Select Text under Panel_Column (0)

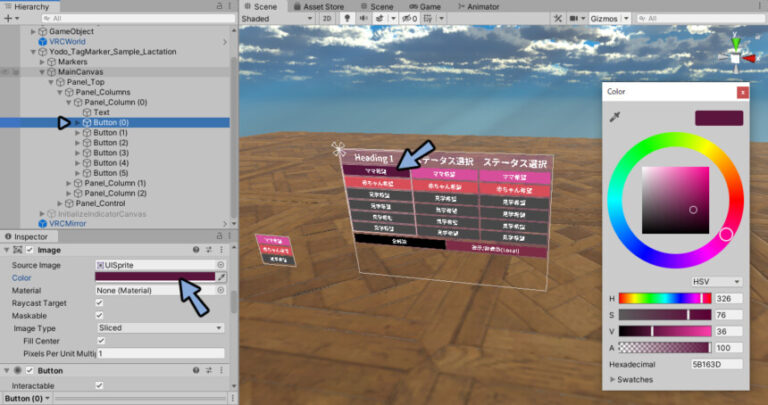point(101,112)
